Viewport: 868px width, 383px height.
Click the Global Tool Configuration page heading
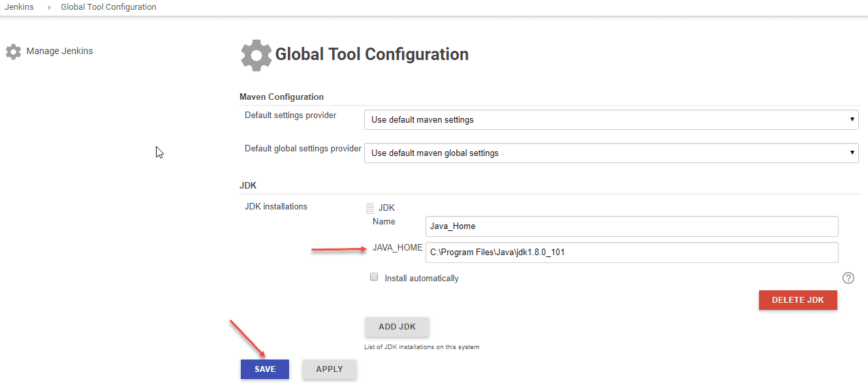(x=371, y=54)
